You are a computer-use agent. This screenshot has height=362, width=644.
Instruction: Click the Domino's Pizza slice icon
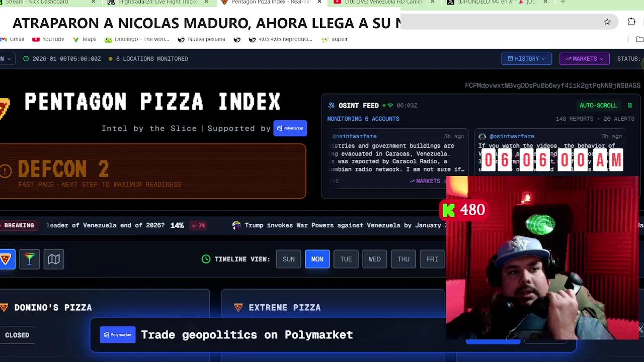(4, 307)
